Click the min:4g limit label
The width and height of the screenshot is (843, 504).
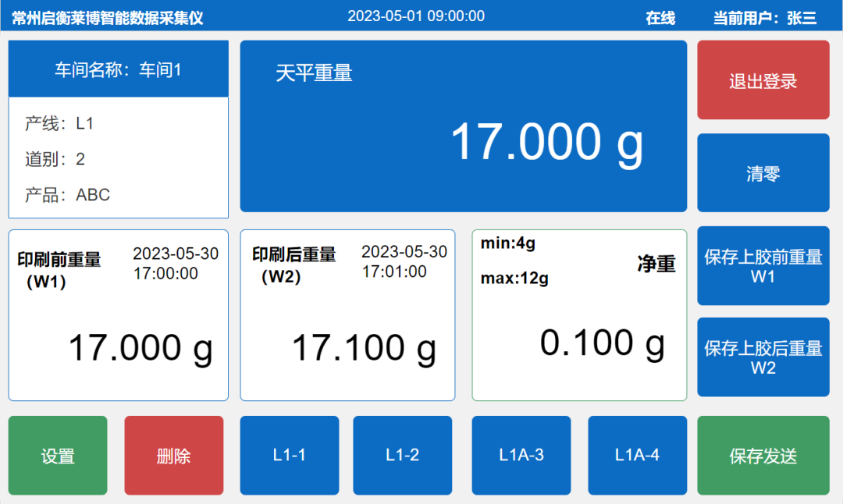click(507, 243)
